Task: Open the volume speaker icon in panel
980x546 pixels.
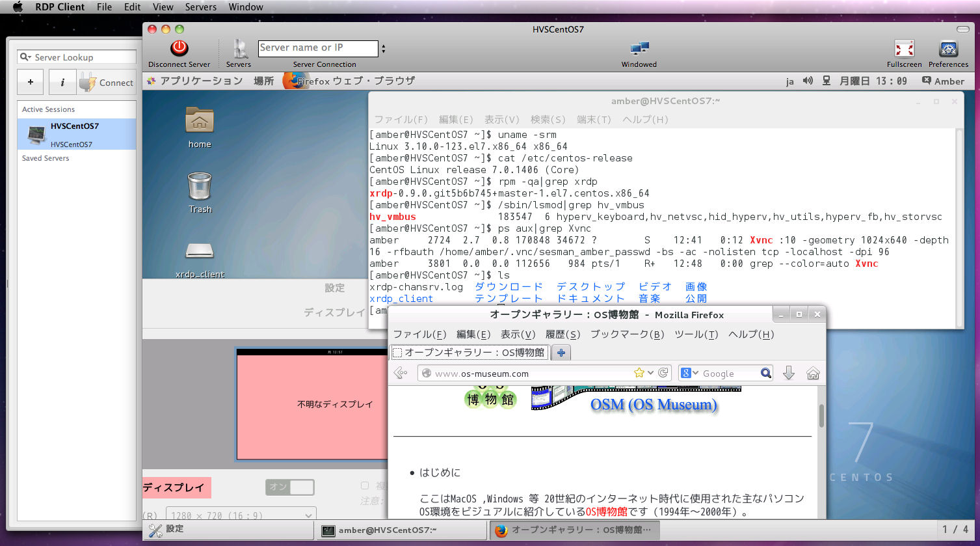Action: point(808,81)
